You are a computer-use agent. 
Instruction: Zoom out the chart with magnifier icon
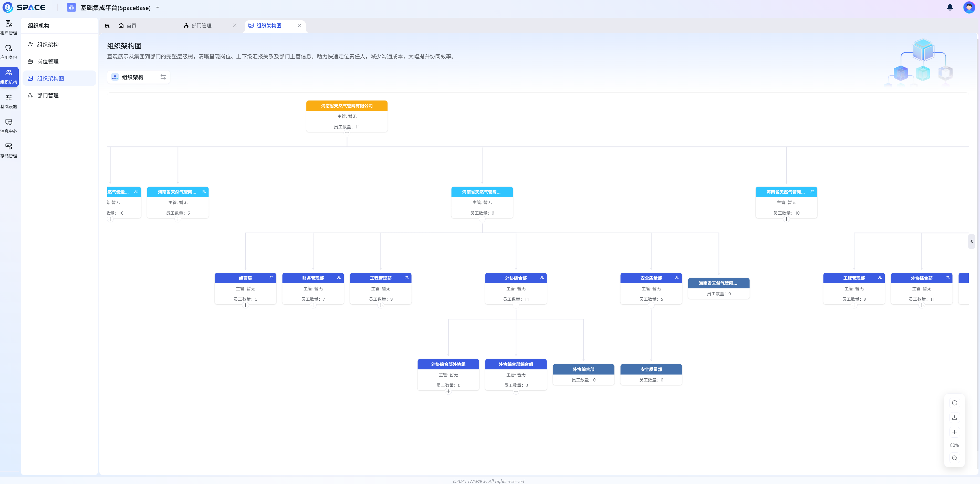954,458
